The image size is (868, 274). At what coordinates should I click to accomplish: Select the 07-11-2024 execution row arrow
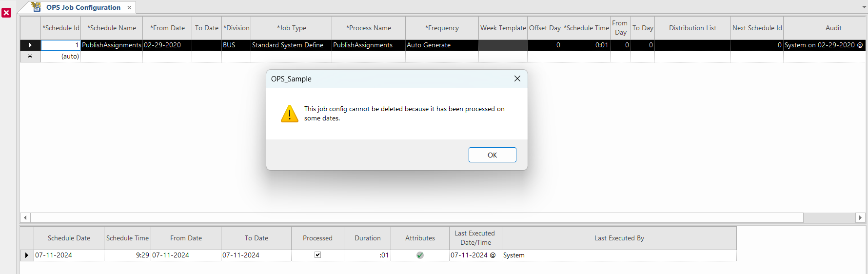click(27, 255)
